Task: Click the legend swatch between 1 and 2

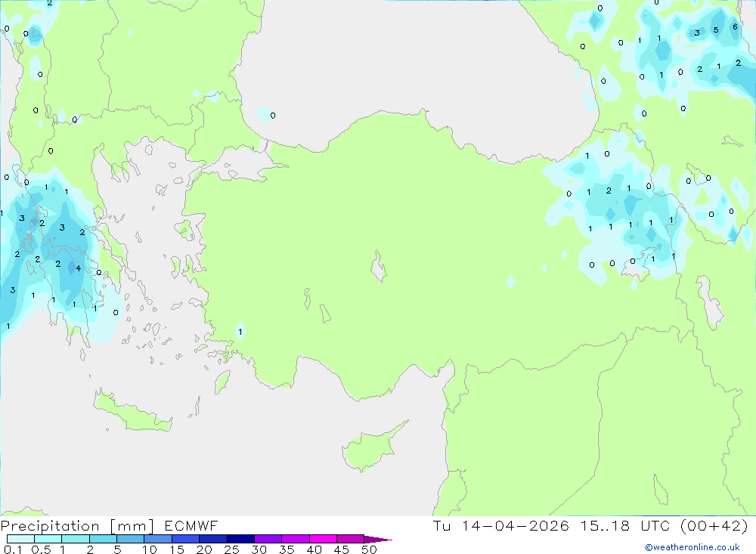Action: click(75, 539)
